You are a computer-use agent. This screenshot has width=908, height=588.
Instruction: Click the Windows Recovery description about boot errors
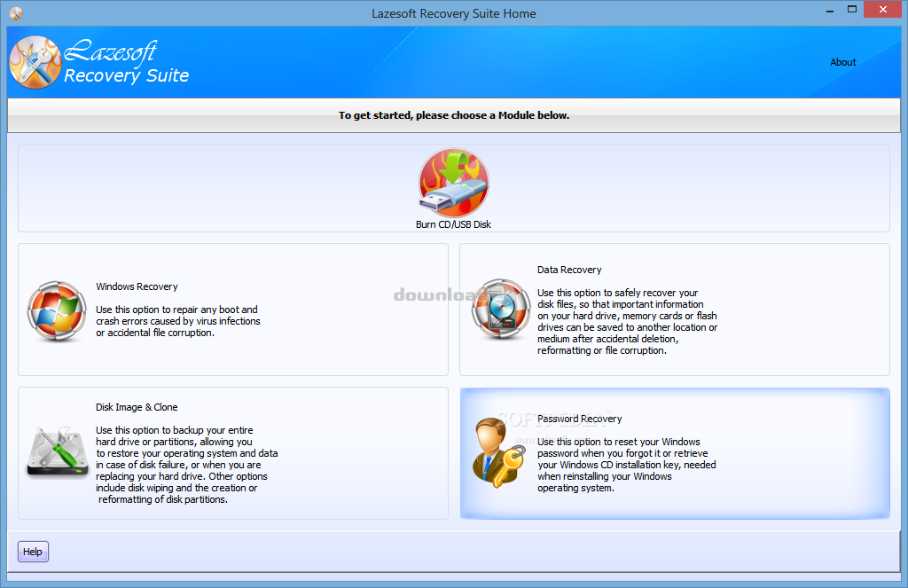177,321
